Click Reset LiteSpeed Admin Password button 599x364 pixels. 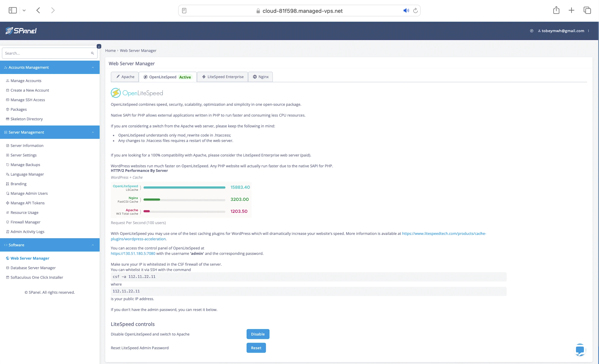tap(256, 348)
